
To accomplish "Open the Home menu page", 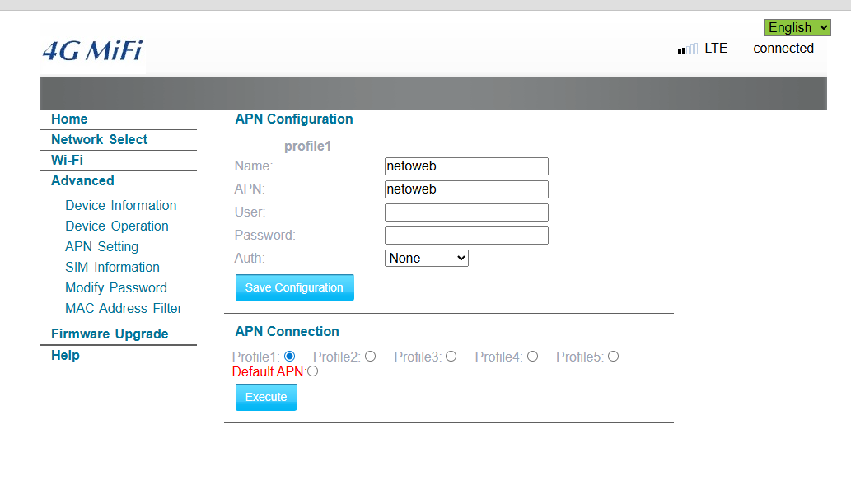I will tap(69, 119).
